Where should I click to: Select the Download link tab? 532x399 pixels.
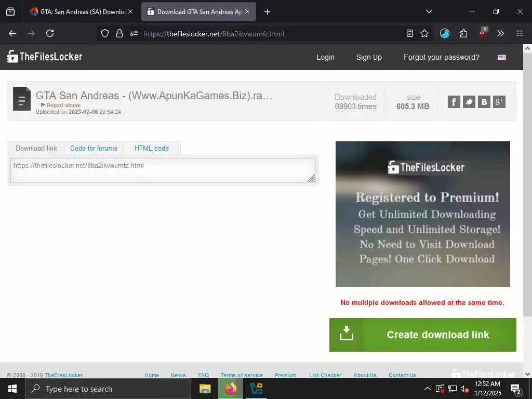36,148
